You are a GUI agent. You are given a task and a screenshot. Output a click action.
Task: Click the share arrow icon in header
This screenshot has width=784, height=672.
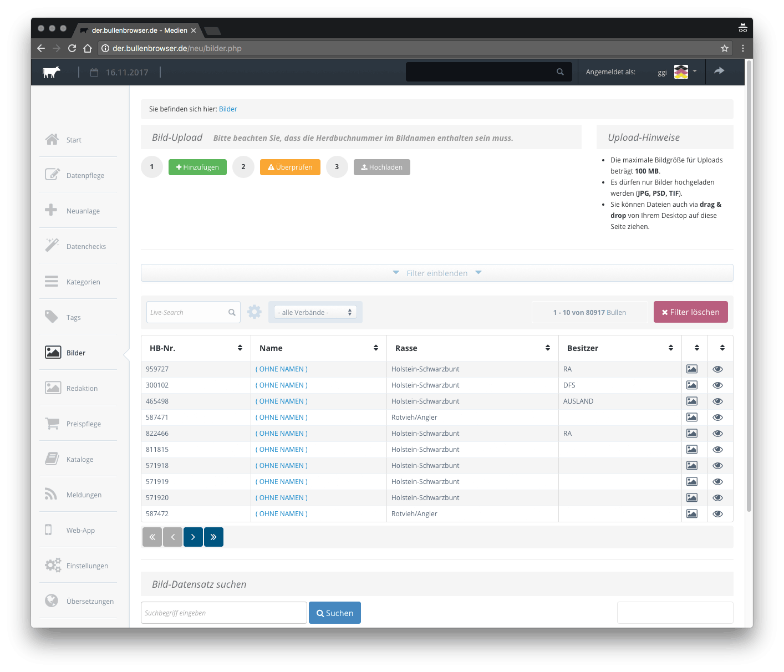click(x=719, y=71)
